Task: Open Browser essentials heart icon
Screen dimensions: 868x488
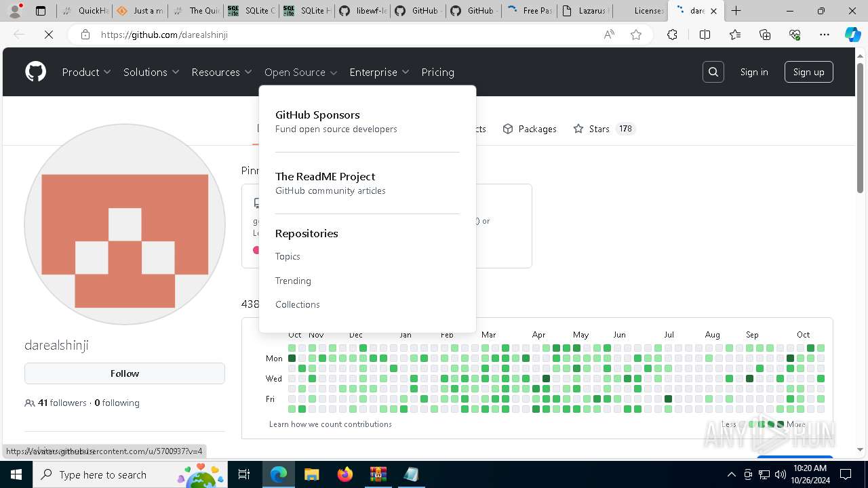Action: pyautogui.click(x=795, y=35)
